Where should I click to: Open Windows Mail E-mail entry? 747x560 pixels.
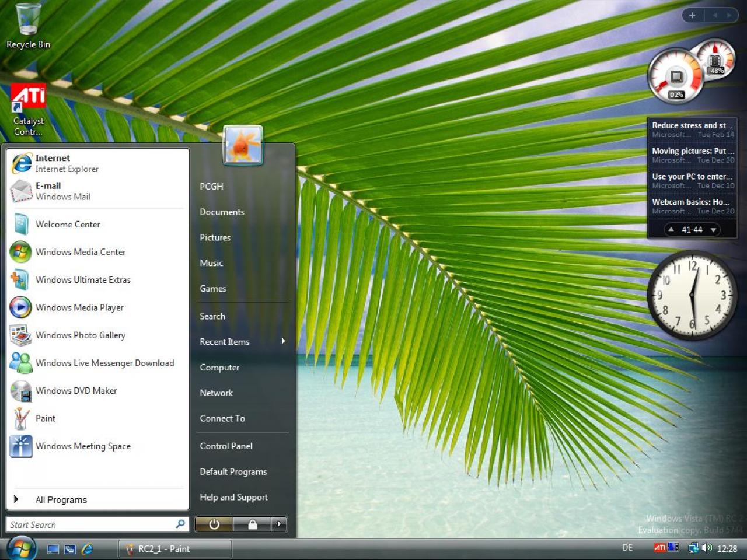97,191
